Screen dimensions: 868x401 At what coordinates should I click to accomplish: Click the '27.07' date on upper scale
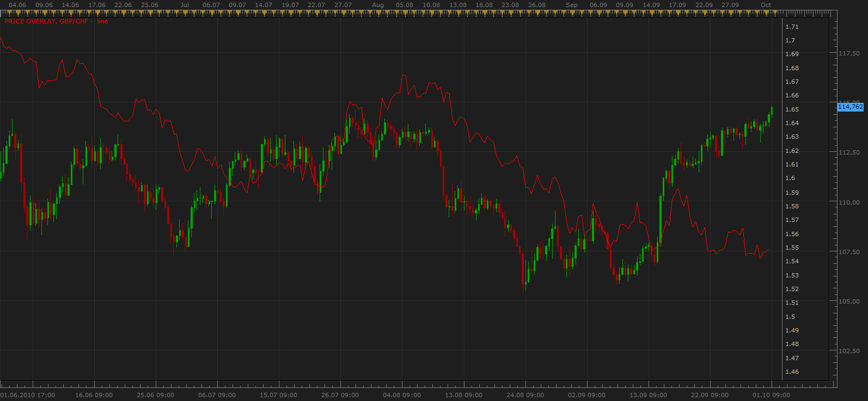point(343,5)
